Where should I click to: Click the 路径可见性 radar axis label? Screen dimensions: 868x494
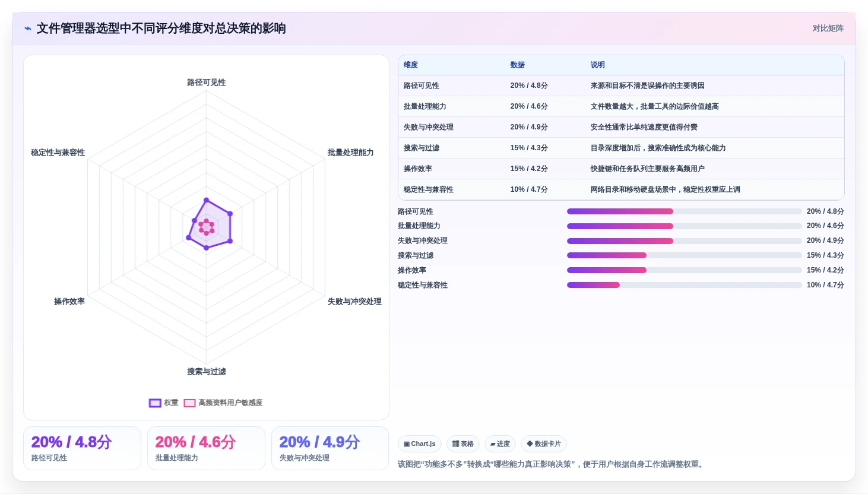[x=207, y=83]
